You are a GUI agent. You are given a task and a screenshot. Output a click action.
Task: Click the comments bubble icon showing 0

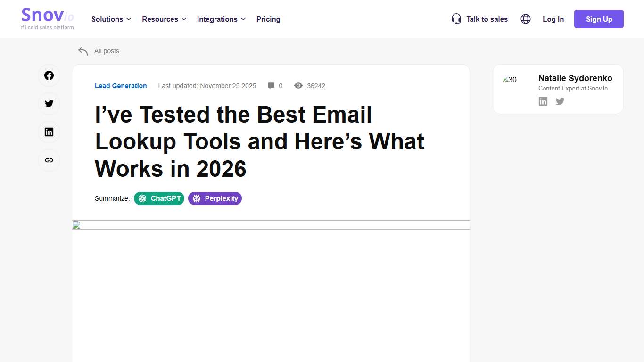[x=271, y=85]
